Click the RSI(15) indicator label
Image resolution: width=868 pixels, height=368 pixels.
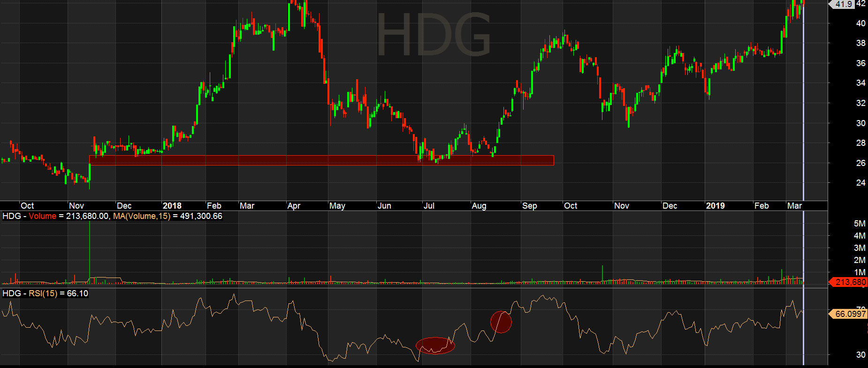[43, 293]
